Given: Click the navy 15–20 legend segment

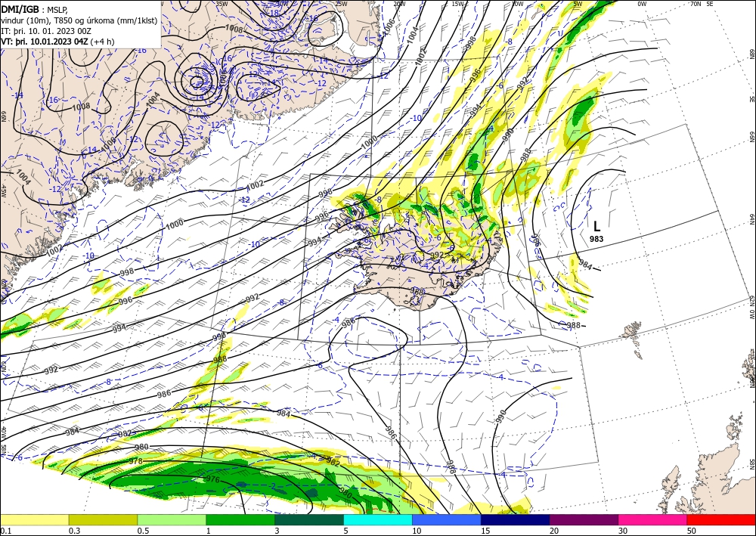Looking at the screenshot, I should (516, 519).
